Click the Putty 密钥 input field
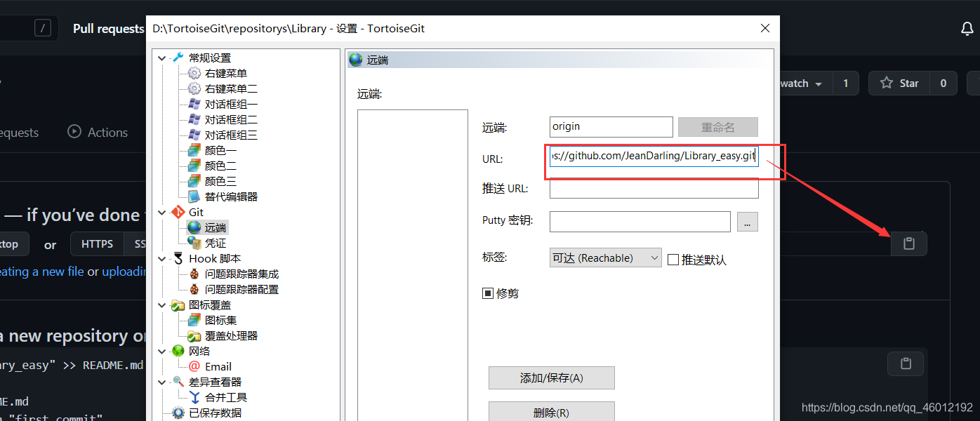Screen dimensions: 980x421 [x=640, y=222]
